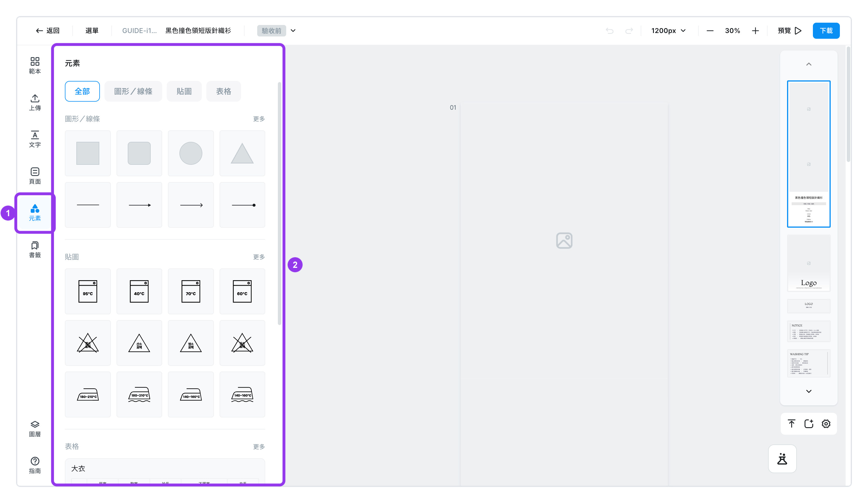Open the 驗收前 status dropdown
The image size is (868, 503).
coord(277,31)
